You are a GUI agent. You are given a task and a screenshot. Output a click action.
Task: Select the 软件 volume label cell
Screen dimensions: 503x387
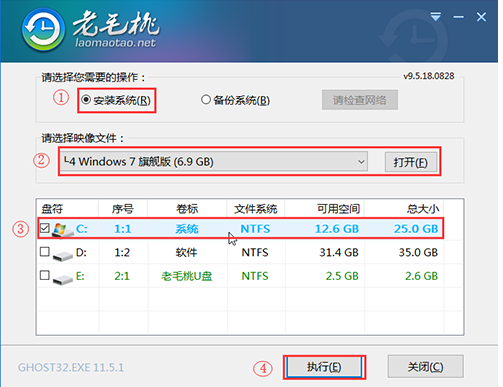(x=186, y=252)
